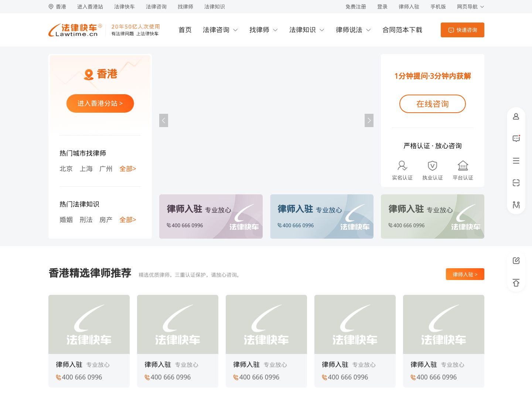Open the 首页 main nav item
This screenshot has height=399, width=532.
point(185,30)
